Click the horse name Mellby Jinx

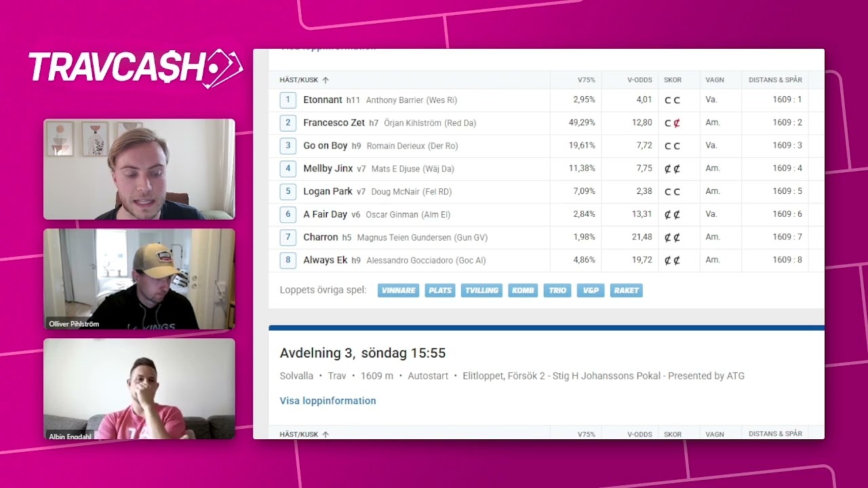coord(328,169)
